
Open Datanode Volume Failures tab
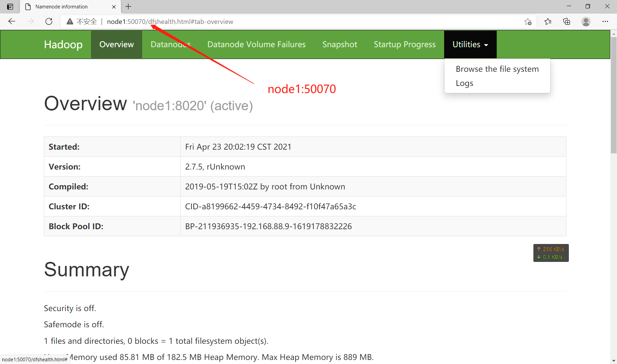pyautogui.click(x=256, y=44)
